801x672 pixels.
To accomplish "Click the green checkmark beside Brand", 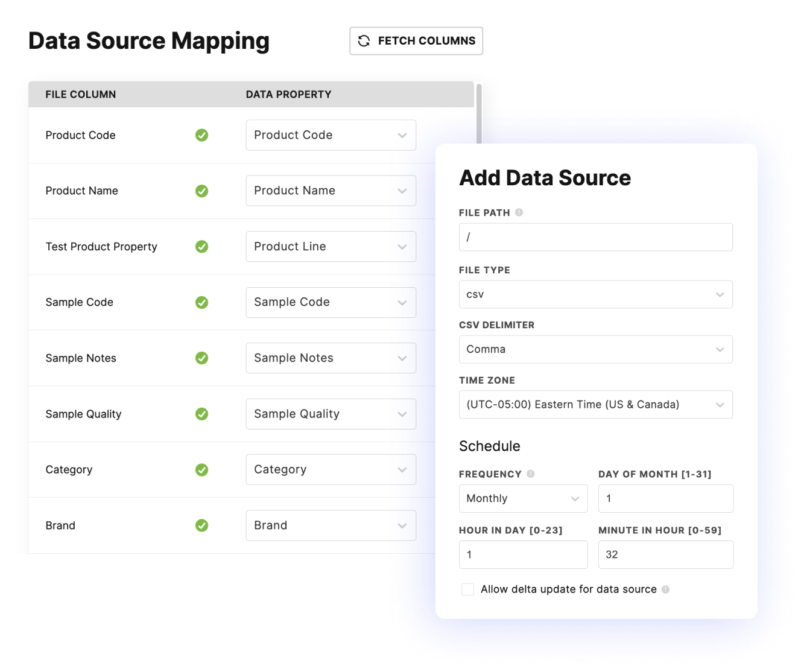I will pyautogui.click(x=202, y=525).
